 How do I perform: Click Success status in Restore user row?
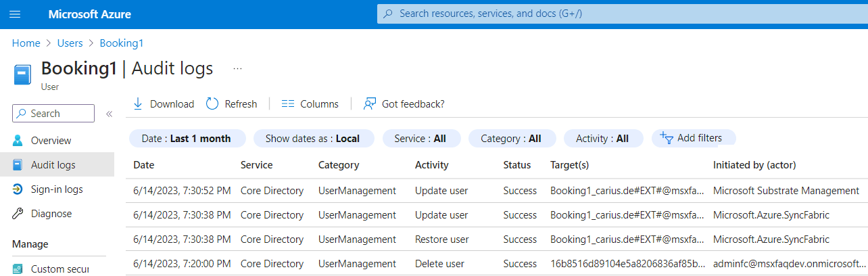[x=520, y=239]
